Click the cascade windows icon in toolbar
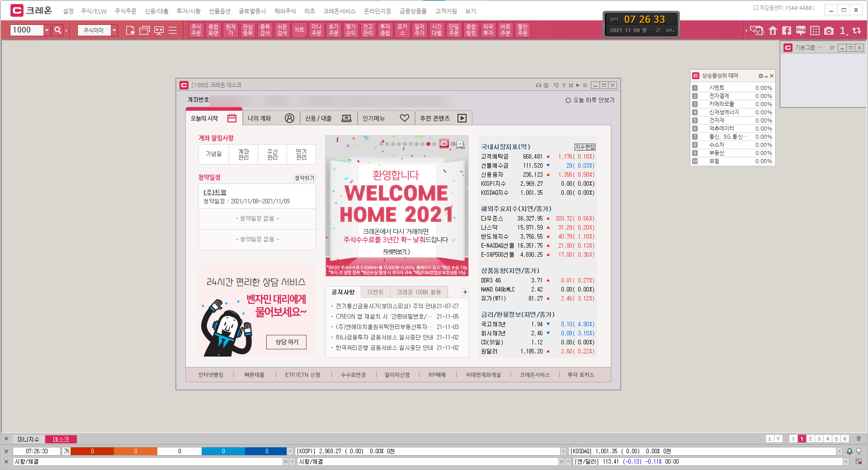Image resolution: width=868 pixels, height=470 pixels. tap(145, 30)
